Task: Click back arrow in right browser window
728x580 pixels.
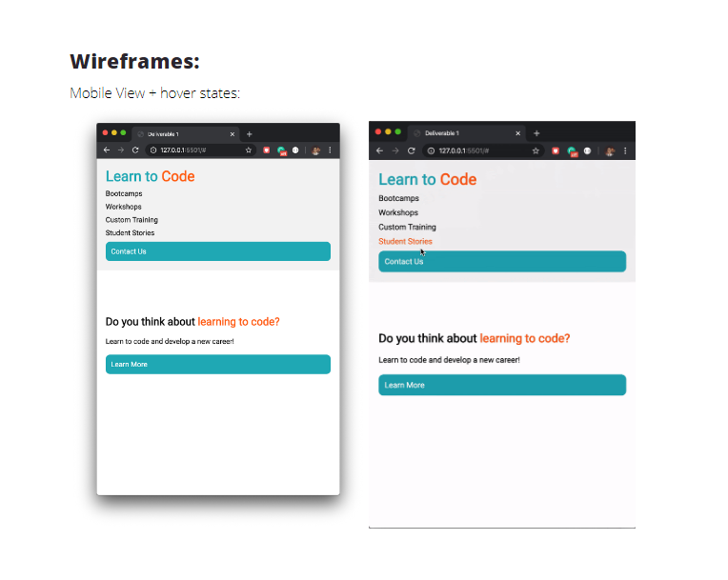Action: click(x=380, y=150)
